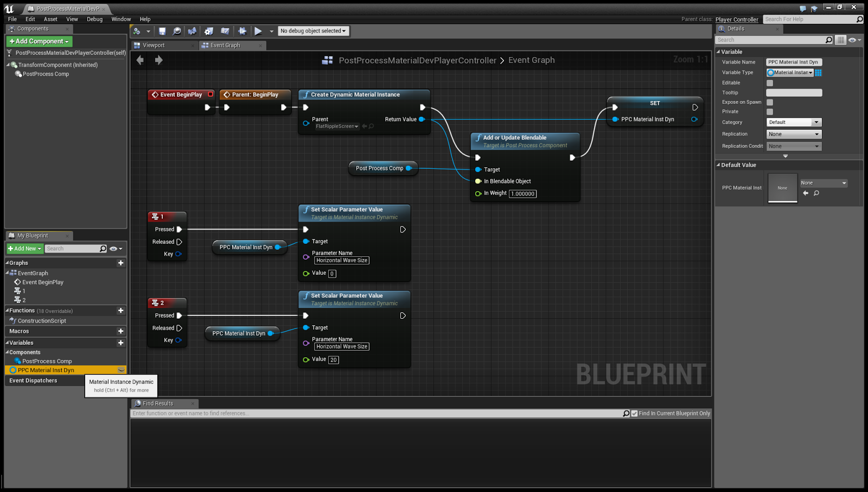The width and height of the screenshot is (868, 492).
Task: Toggle the Private checkbox in Details
Action: pyautogui.click(x=769, y=111)
